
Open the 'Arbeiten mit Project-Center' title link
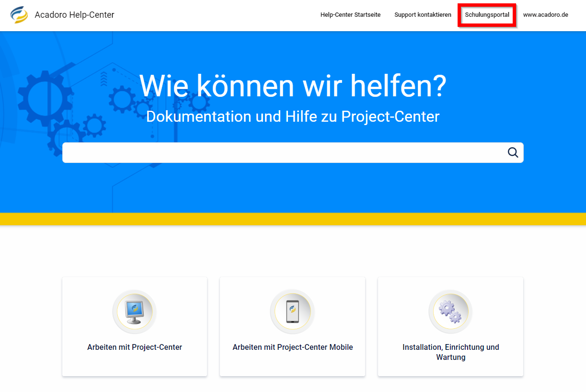click(x=135, y=347)
